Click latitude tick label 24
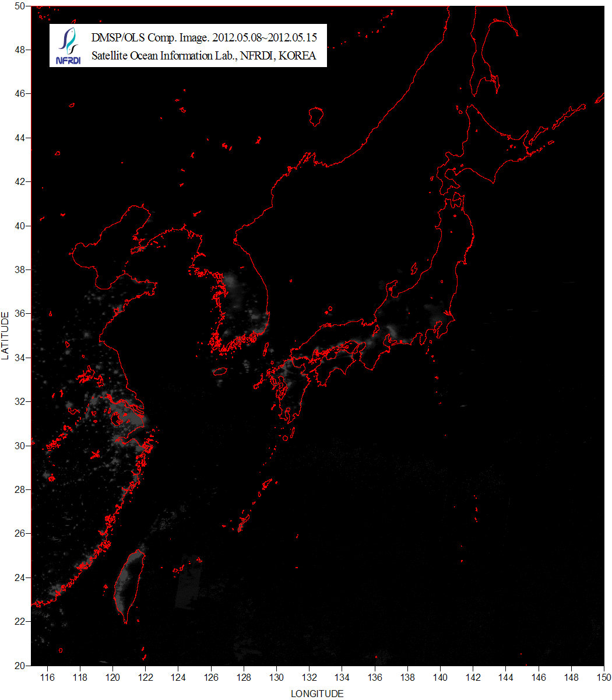Viewport: 612px width, 700px height. (x=19, y=577)
